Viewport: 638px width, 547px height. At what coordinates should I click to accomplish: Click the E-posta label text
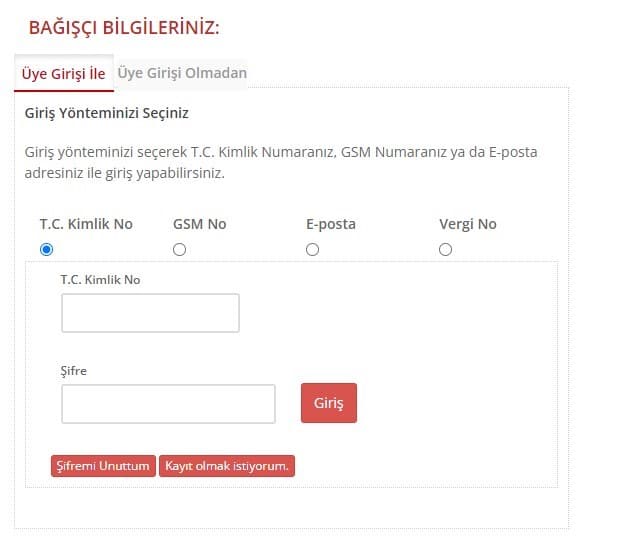pyautogui.click(x=331, y=224)
